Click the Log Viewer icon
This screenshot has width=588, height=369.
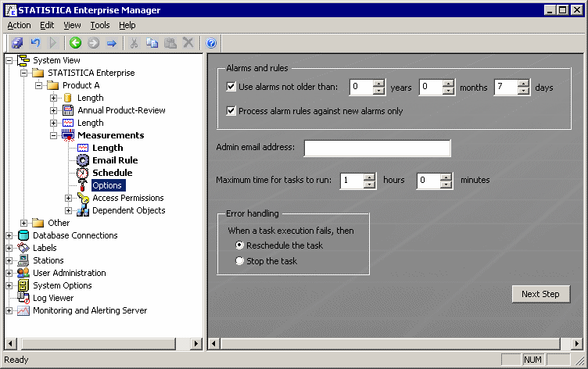click(23, 298)
